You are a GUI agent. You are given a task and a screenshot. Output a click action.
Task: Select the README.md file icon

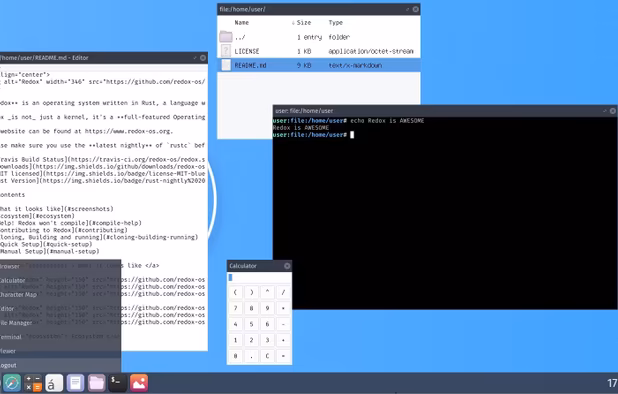point(226,65)
